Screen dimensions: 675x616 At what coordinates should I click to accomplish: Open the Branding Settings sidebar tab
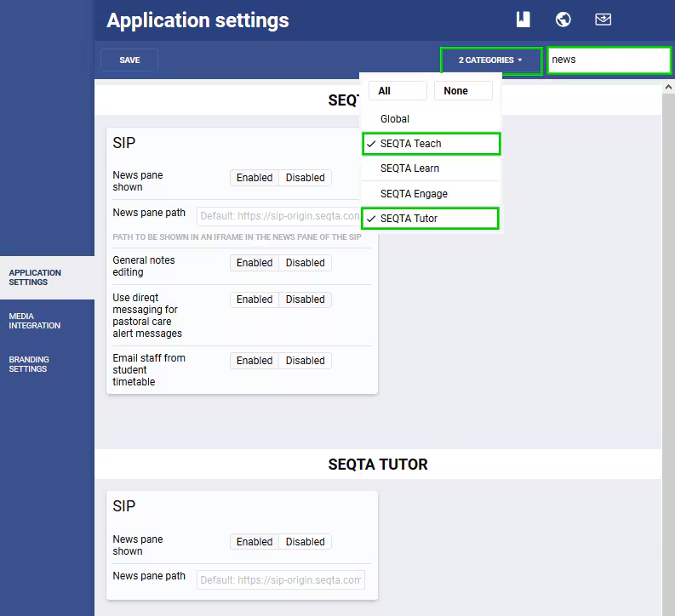coord(47,364)
